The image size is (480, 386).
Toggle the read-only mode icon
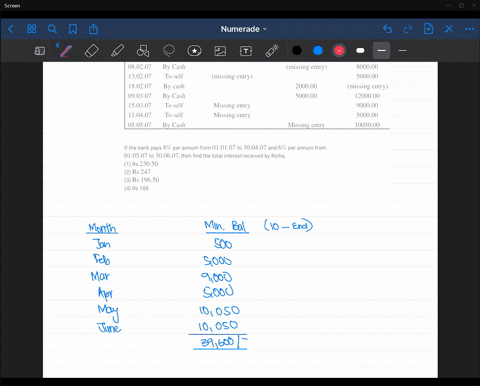coord(40,51)
